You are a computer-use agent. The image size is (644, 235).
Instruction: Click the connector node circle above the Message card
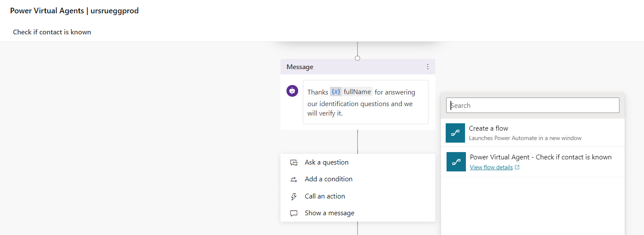[357, 58]
